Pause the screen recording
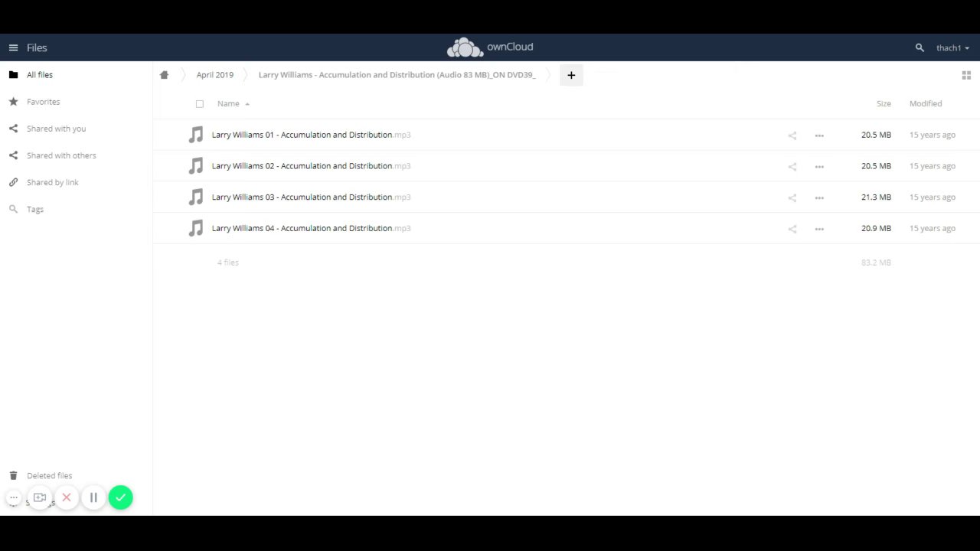 93,497
